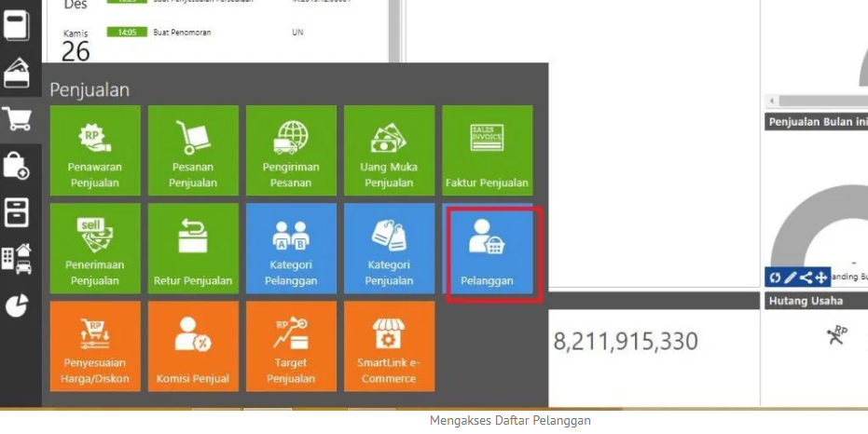Click the Komisi Penjual tile
This screenshot has height=434, width=868.
click(193, 346)
